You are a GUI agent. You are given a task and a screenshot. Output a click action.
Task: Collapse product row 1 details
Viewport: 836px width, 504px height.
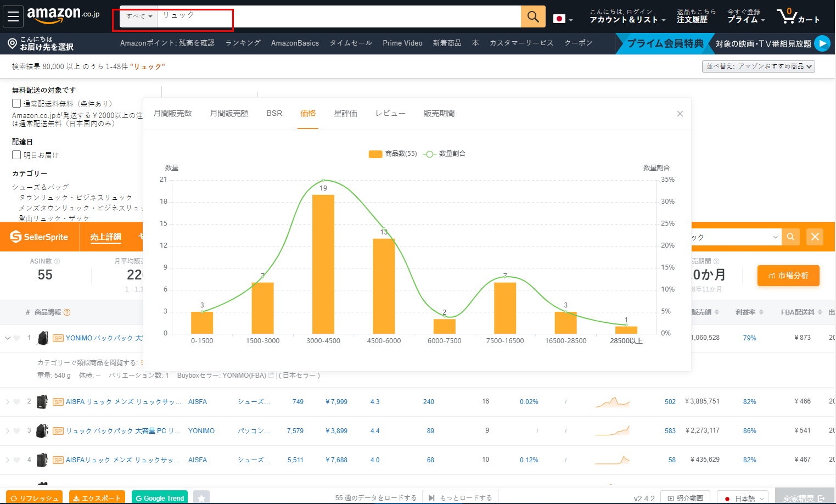[x=8, y=338]
